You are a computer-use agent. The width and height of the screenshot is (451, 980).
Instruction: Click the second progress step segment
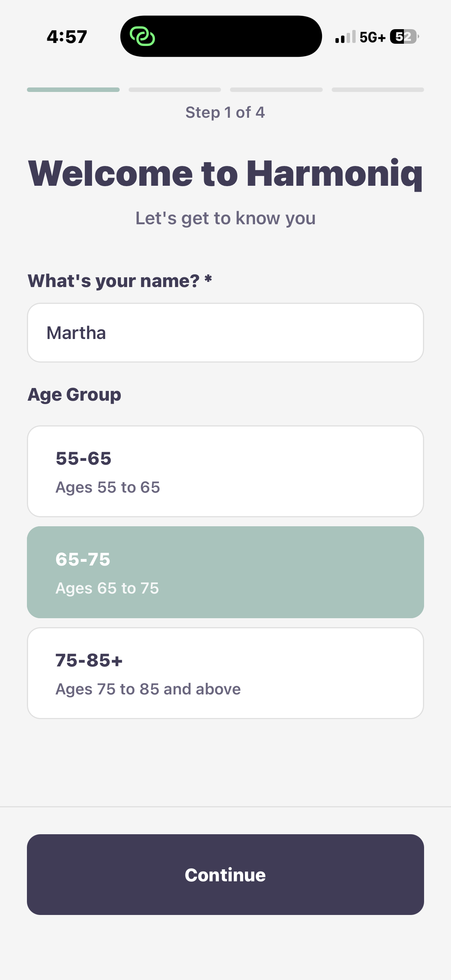click(x=175, y=90)
